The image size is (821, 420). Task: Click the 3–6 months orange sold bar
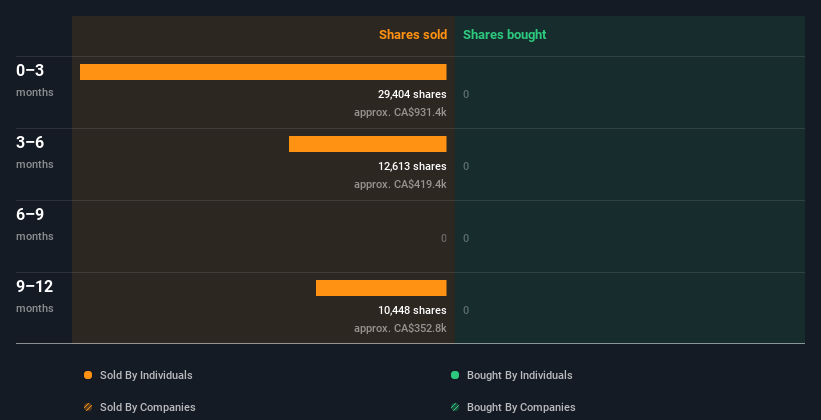368,144
